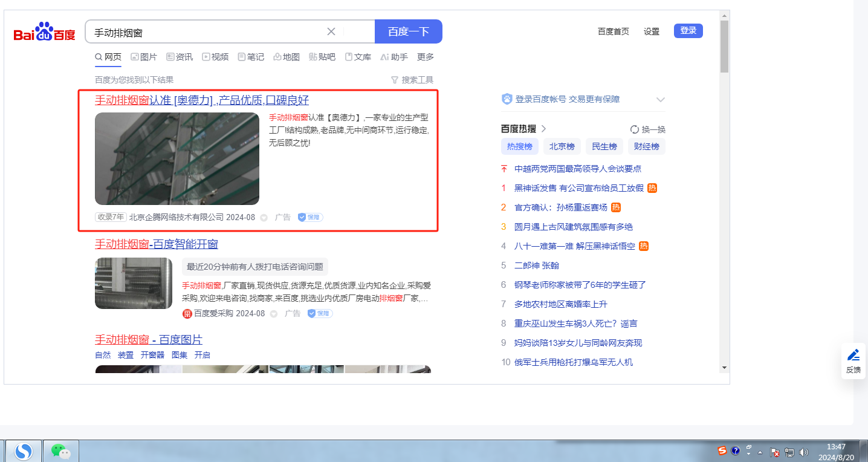The width and height of the screenshot is (868, 462).
Task: Switch to the 财经榜 tab
Action: pos(647,146)
